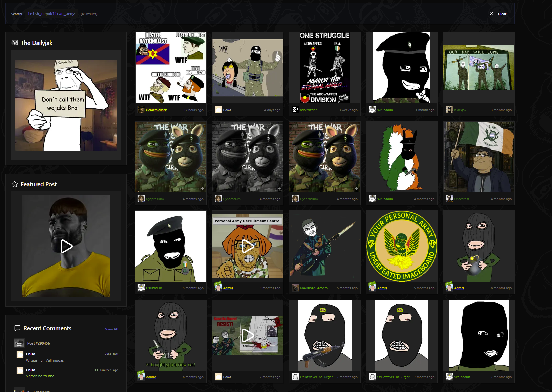Click the Recent Comments speech bubble icon
Image resolution: width=552 pixels, height=392 pixels.
[17, 328]
